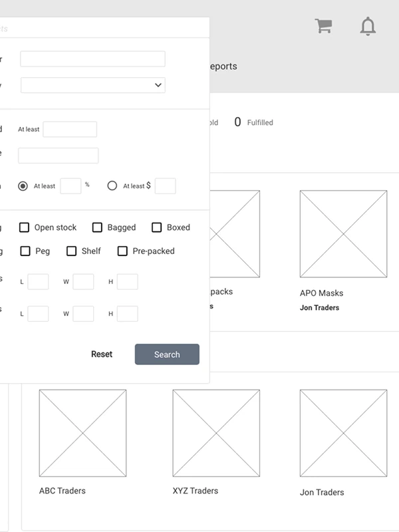Open the ABC Traders thumbnail image

tap(82, 433)
